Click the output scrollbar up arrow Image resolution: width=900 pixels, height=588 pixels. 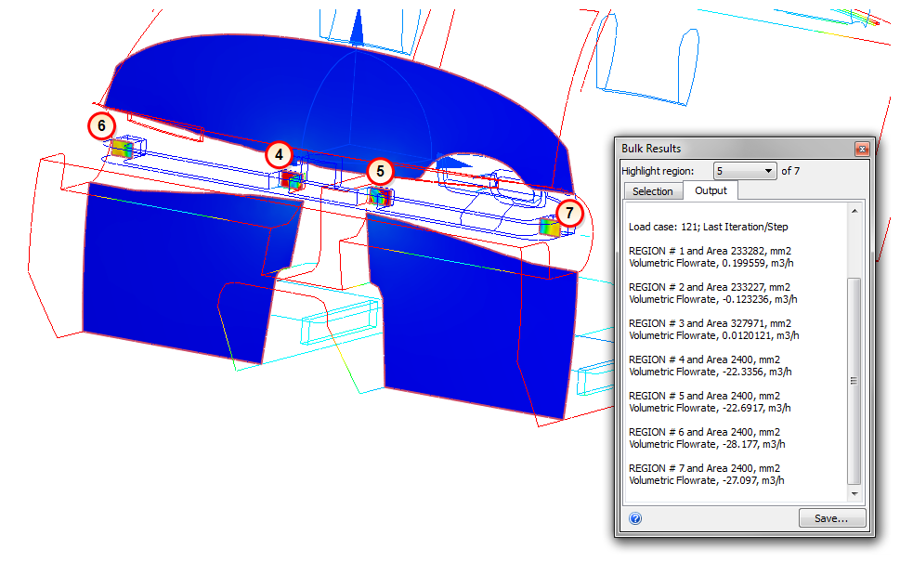click(854, 211)
